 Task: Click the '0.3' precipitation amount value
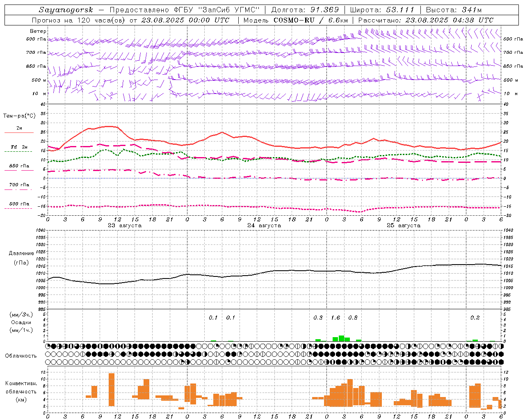tap(318, 317)
